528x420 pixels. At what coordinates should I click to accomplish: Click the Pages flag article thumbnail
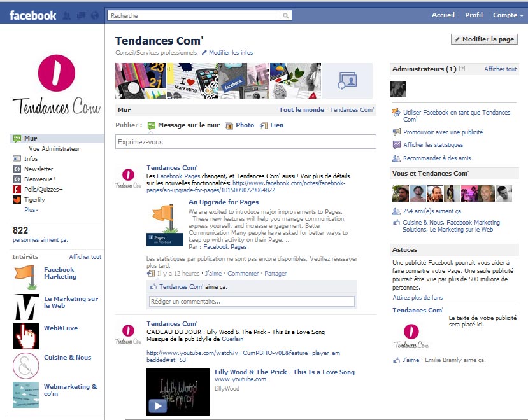[165, 225]
